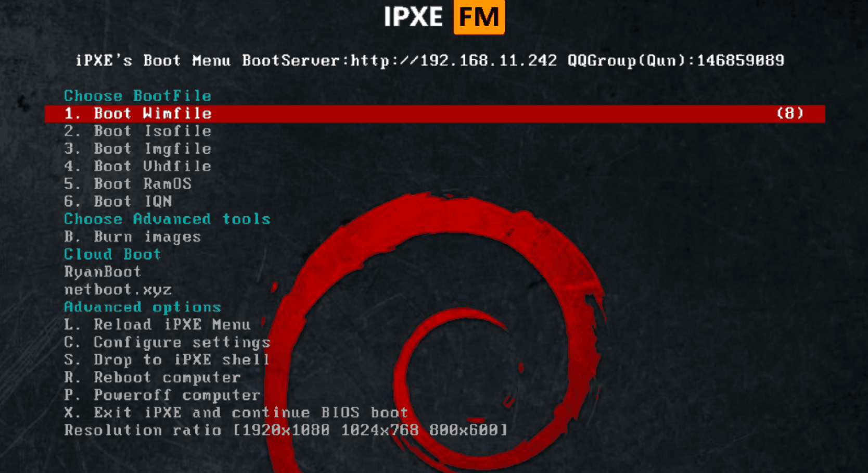Drop to iPXE shell

[167, 360]
